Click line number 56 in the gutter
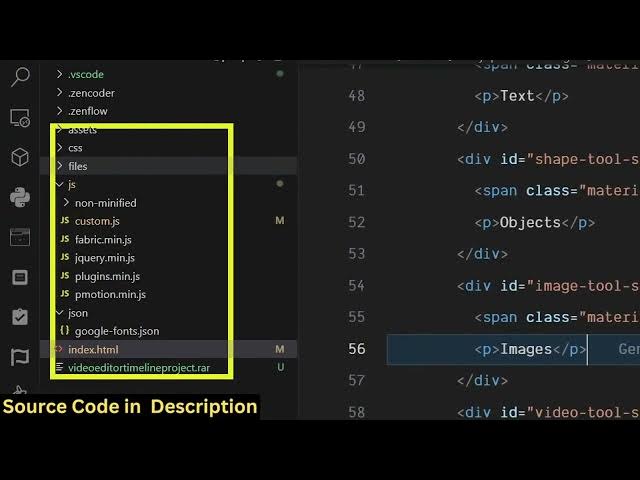 [356, 349]
